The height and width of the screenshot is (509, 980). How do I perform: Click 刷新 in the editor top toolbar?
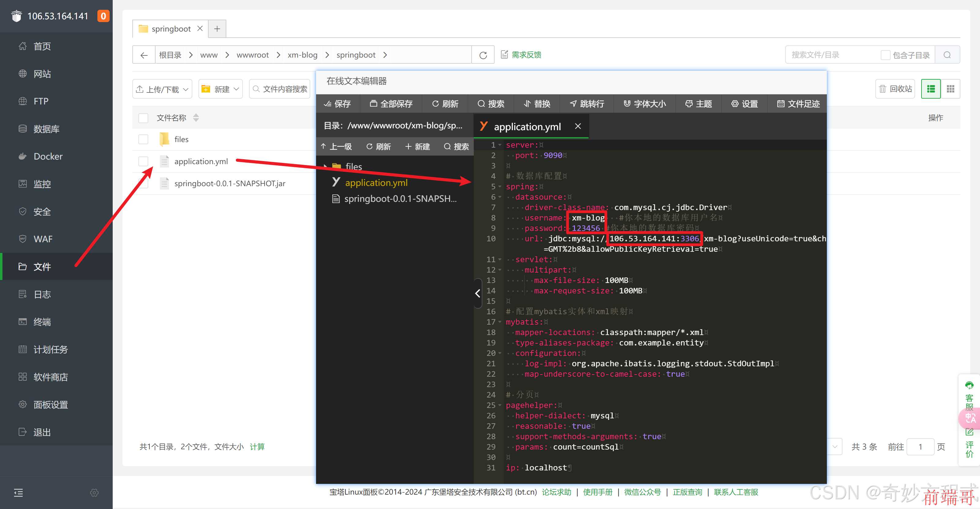tap(445, 104)
